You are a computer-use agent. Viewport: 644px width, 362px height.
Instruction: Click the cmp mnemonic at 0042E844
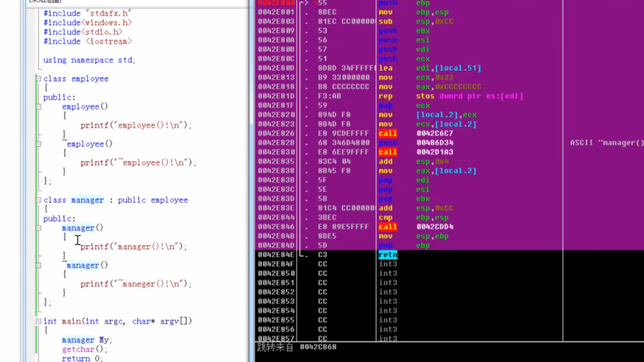coord(386,218)
